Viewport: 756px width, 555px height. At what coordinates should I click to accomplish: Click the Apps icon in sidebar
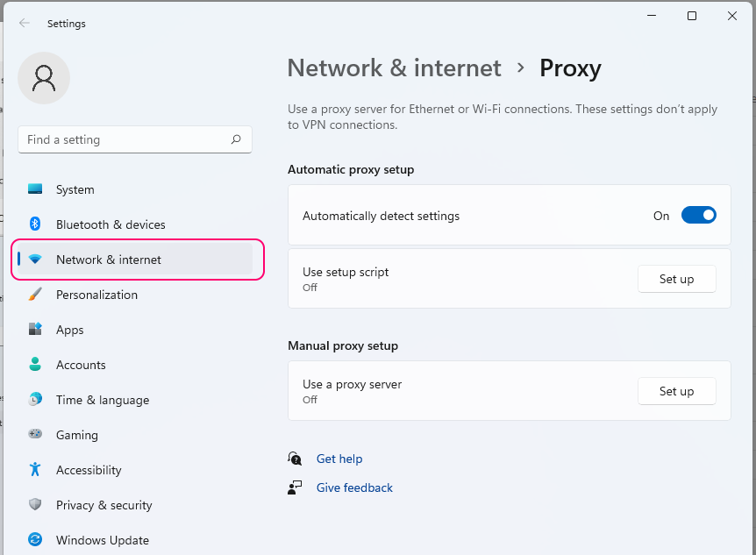35,330
